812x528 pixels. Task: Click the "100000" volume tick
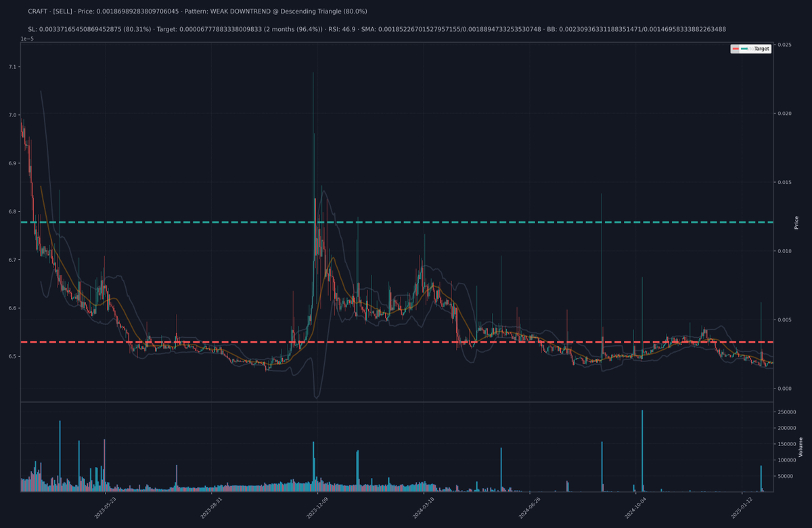(786, 460)
